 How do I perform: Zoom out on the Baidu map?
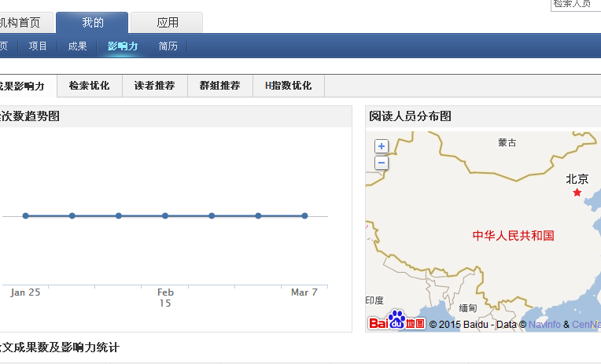click(381, 163)
